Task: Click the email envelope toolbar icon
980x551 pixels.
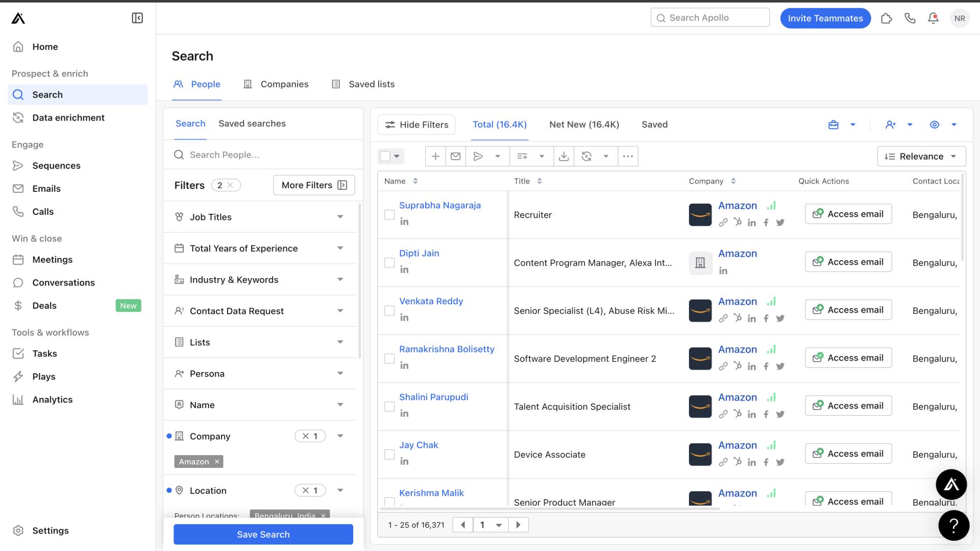Action: (x=456, y=157)
